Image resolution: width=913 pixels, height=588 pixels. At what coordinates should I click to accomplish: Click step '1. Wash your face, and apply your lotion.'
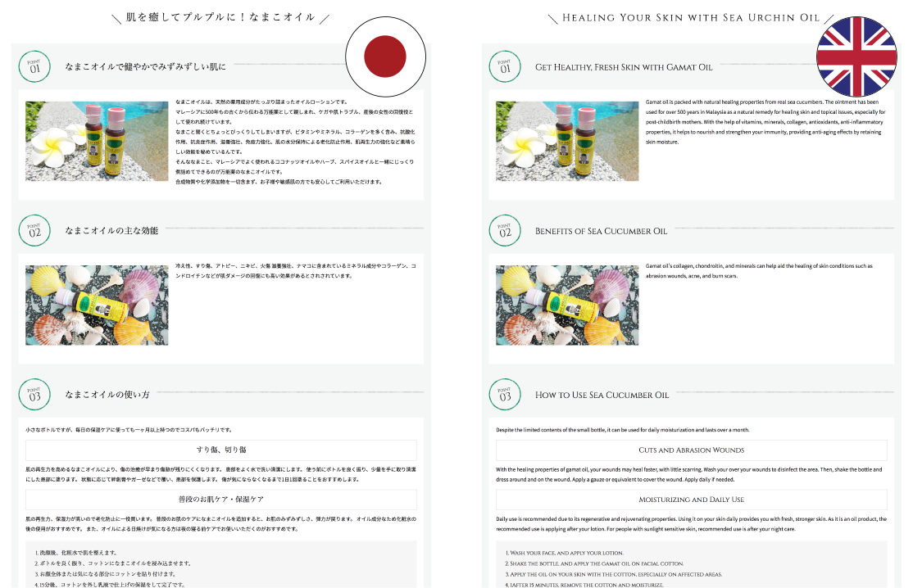[564, 553]
